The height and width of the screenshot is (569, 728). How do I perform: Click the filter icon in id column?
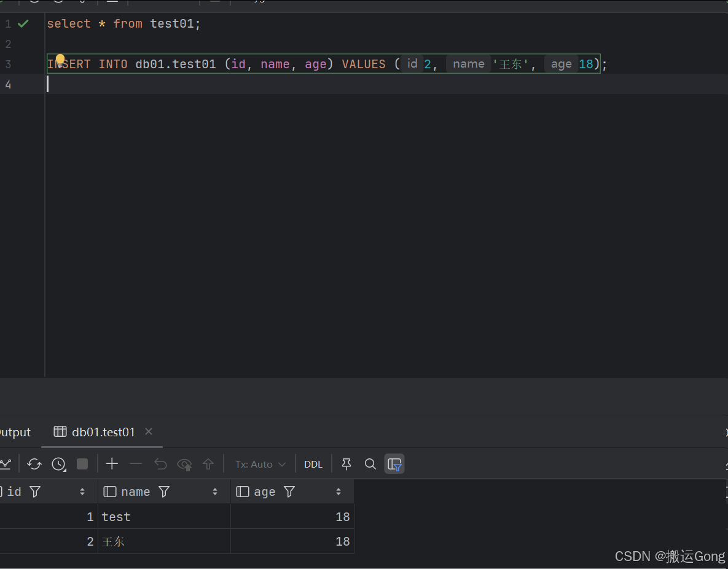(x=35, y=492)
